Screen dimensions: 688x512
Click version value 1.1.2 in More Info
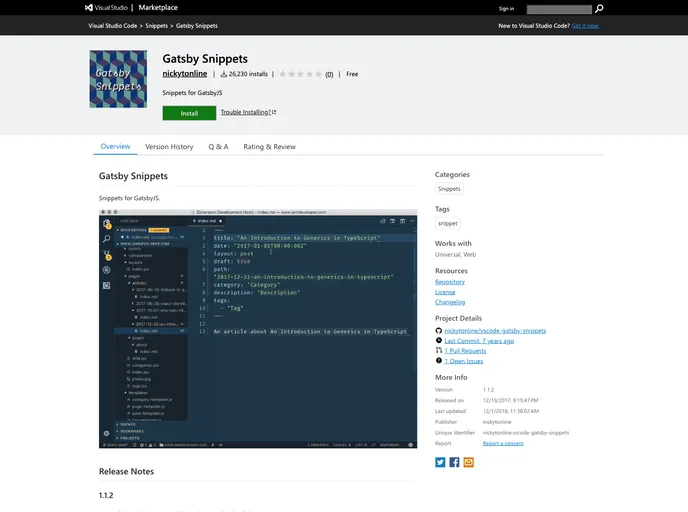(488, 390)
